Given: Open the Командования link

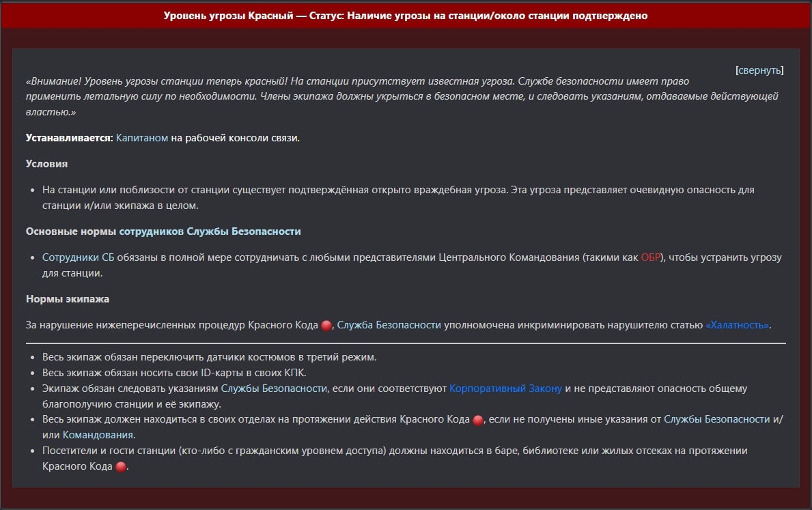Looking at the screenshot, I should tap(98, 435).
